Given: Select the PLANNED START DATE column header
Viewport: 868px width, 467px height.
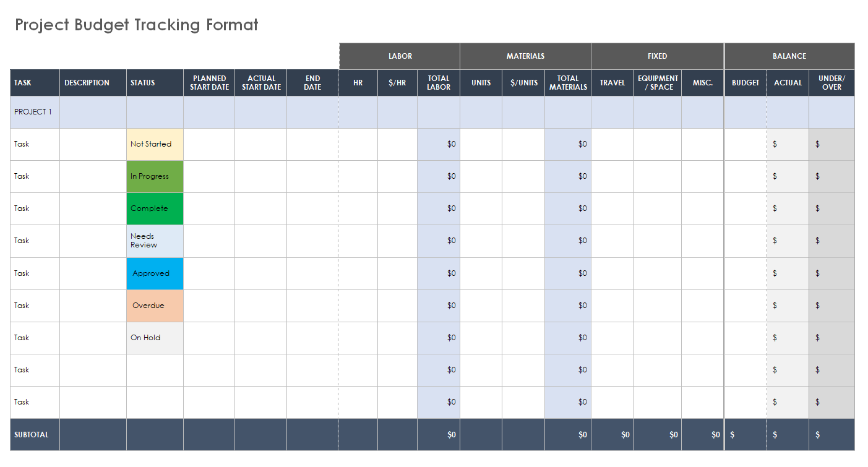Looking at the screenshot, I should pyautogui.click(x=209, y=83).
